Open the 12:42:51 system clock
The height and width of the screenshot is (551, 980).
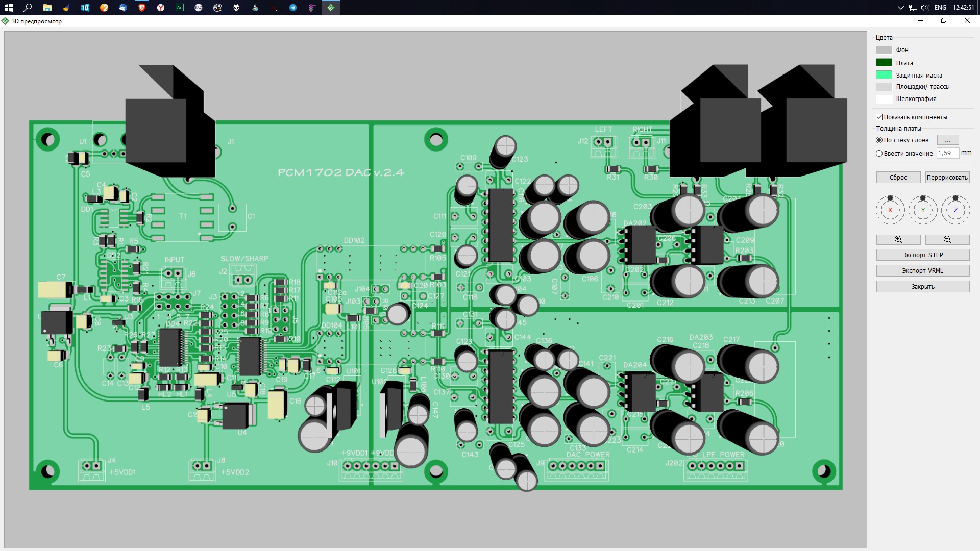point(964,8)
